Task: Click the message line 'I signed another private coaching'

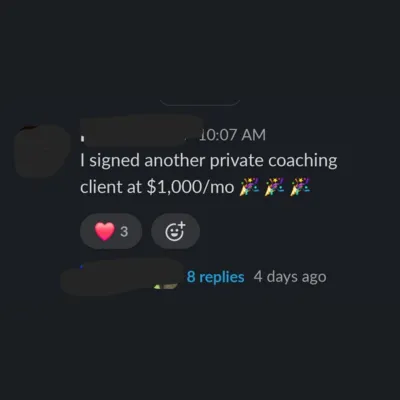Action: pyautogui.click(x=209, y=161)
